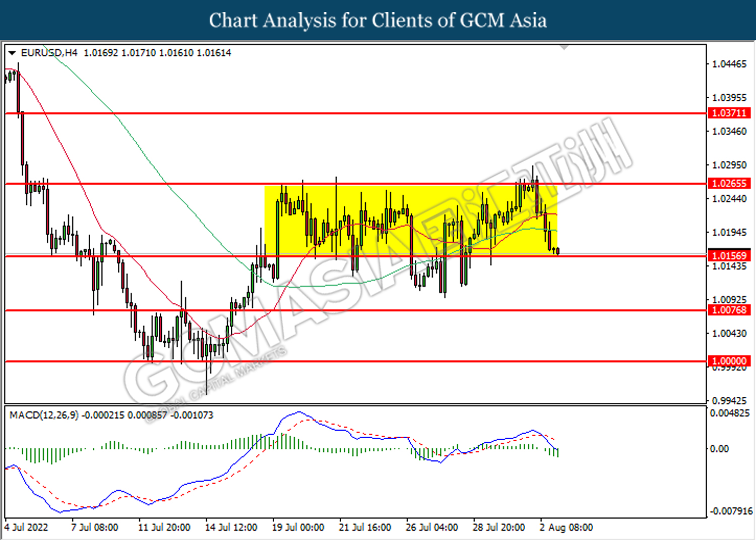Select the MACD scale value -0.007916

731,511
